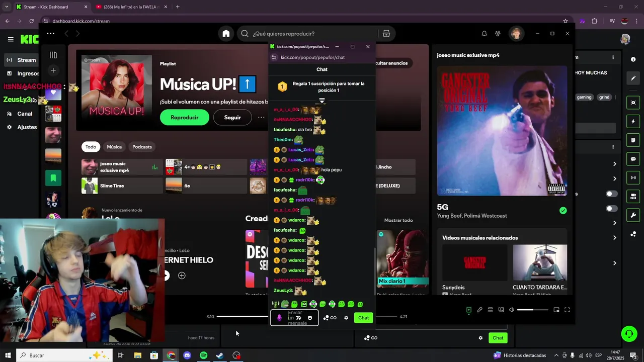Select the Podcasts filter chip
The width and height of the screenshot is (644, 362).
pyautogui.click(x=142, y=147)
